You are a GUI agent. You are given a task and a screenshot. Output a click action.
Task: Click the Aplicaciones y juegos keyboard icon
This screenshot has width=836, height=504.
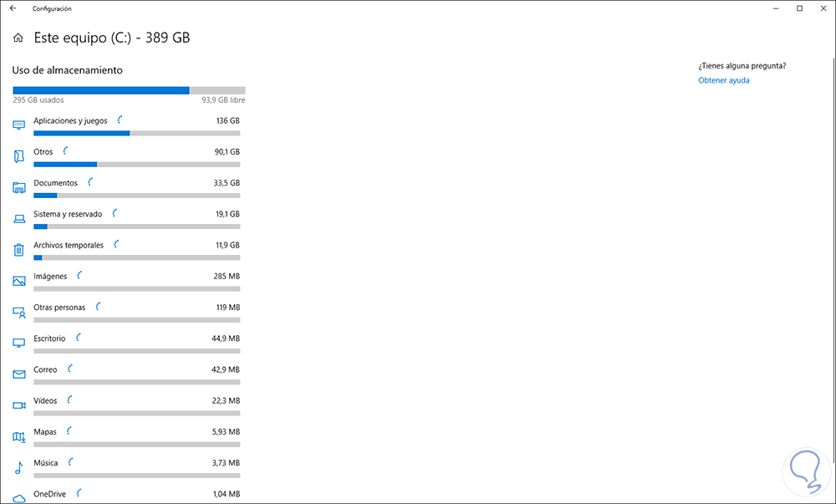click(19, 125)
